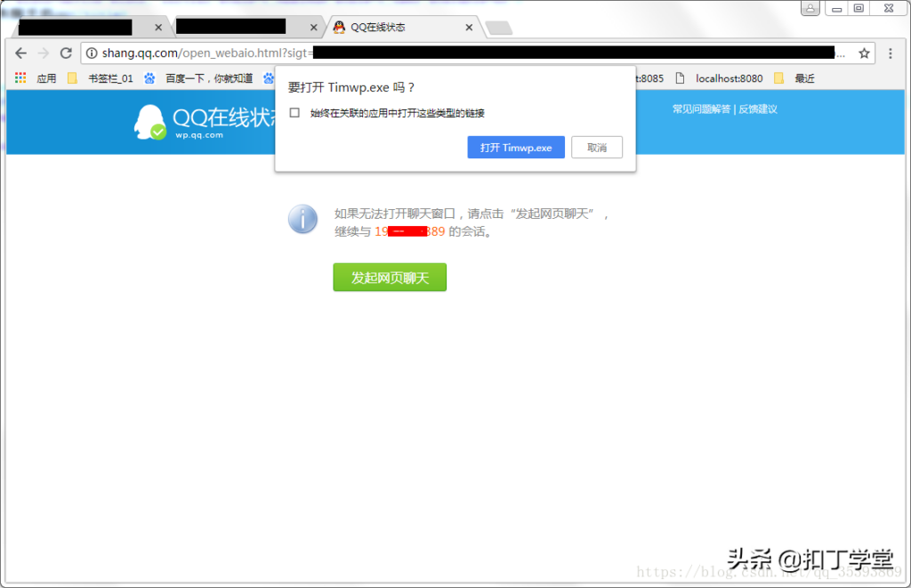Open the Chrome menu with three dots

click(x=891, y=53)
